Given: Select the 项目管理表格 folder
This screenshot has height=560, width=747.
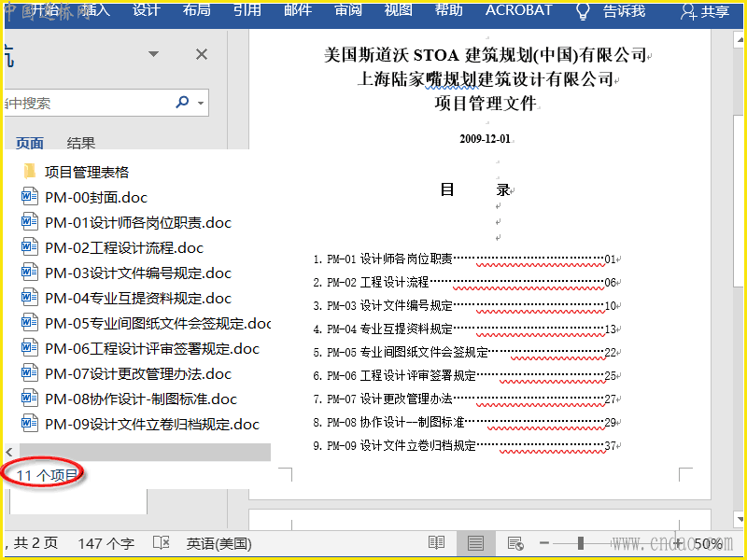Looking at the screenshot, I should click(x=87, y=172).
